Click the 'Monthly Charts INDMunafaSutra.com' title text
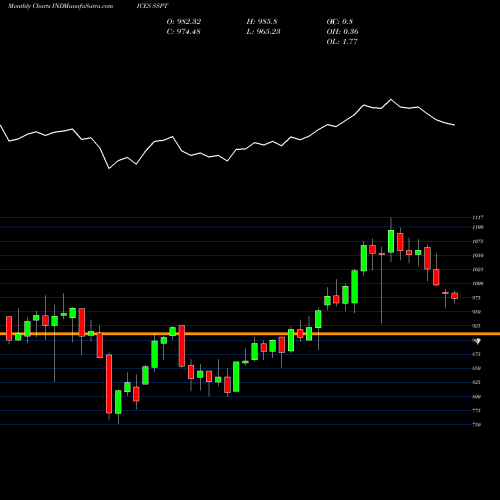 [60, 6]
